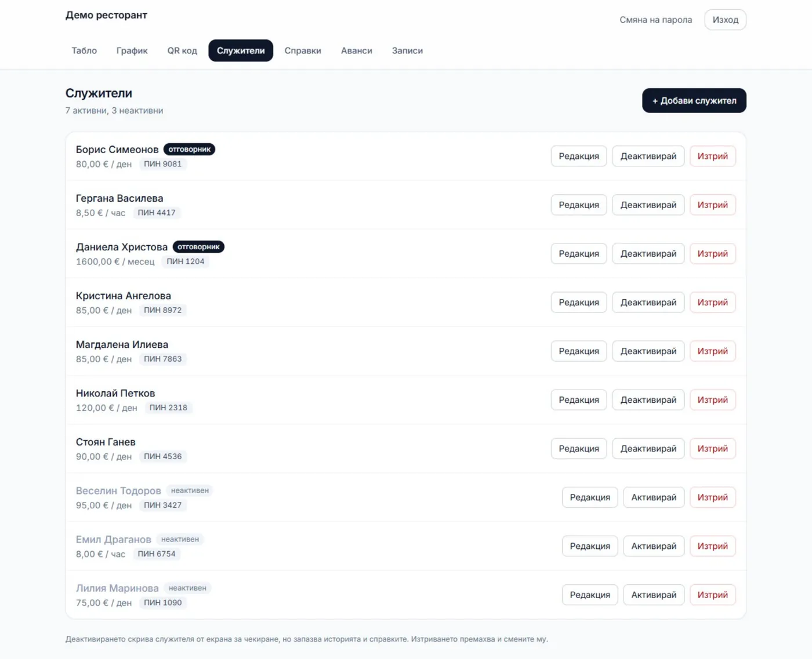Click the неактивен label beside Емил Драганов
The width and height of the screenshot is (812, 659).
(180, 539)
